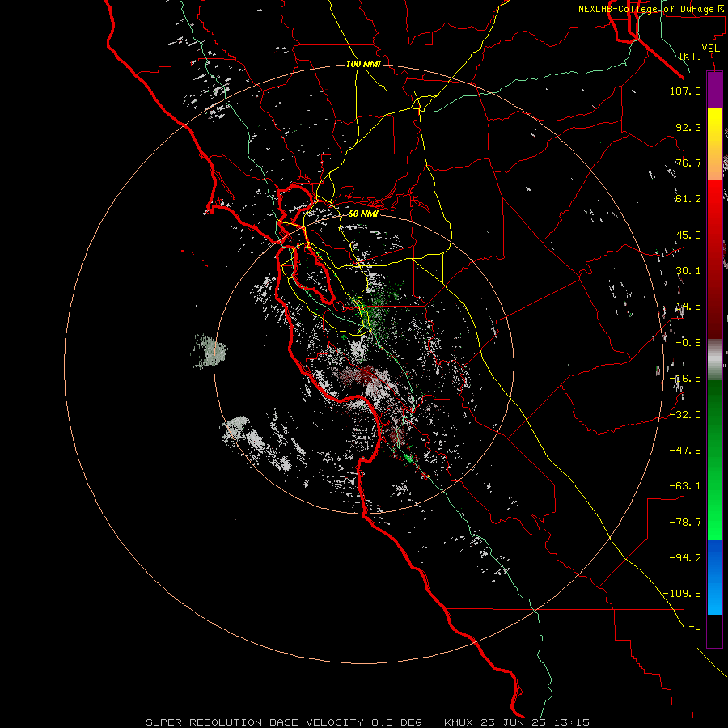The image size is (728, 728).
Task: Pick the gray near-zero segment of velocity scale
Action: [x=714, y=360]
